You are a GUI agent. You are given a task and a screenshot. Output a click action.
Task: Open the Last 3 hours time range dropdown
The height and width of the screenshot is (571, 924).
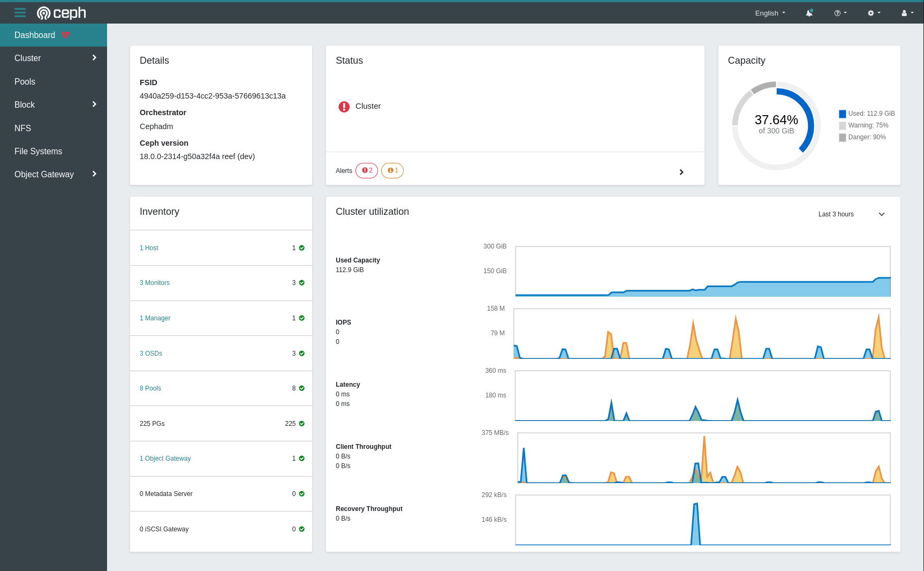click(851, 214)
